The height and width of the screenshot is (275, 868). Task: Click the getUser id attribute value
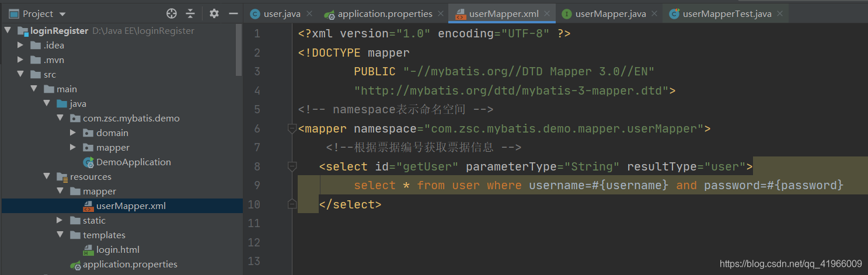click(427, 167)
